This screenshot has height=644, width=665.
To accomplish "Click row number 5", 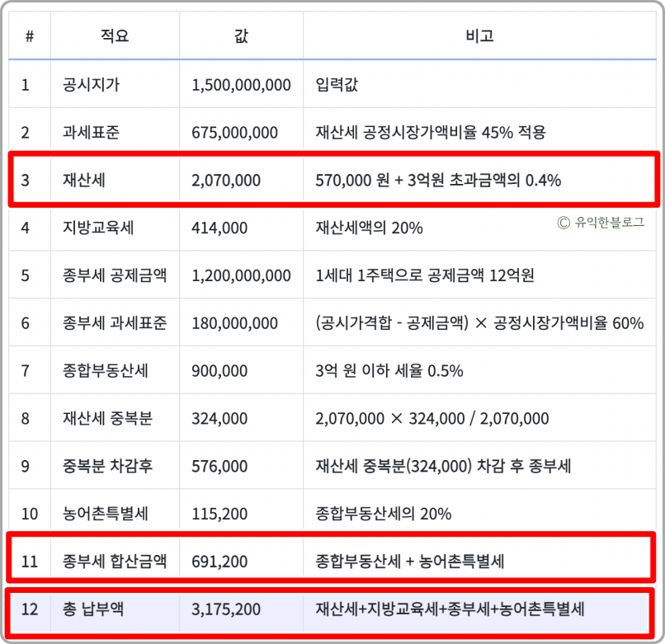I will 26,275.
